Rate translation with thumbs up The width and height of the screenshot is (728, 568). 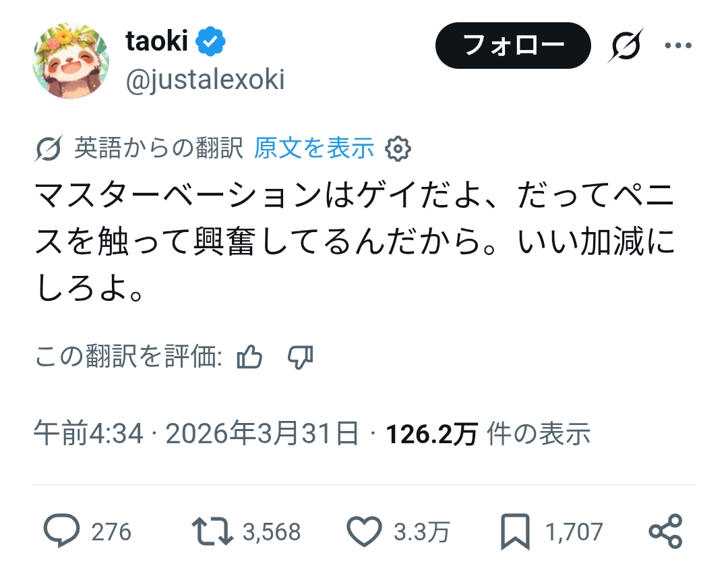tap(249, 358)
